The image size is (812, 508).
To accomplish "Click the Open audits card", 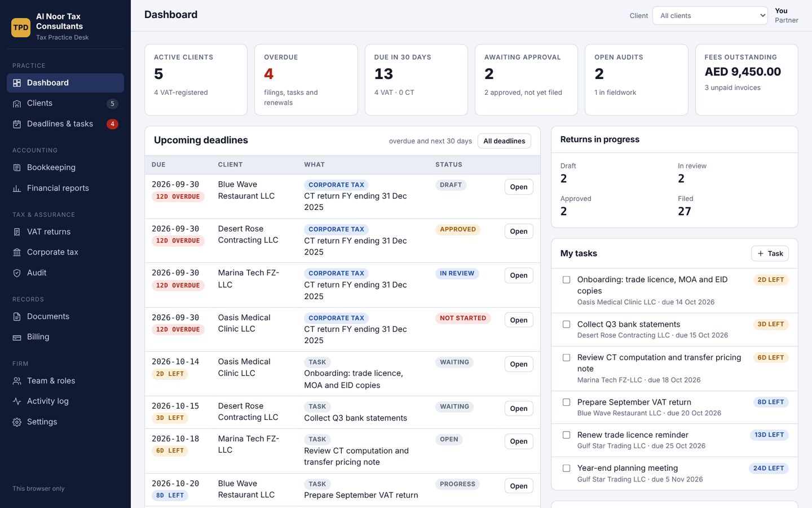I will coord(637,80).
